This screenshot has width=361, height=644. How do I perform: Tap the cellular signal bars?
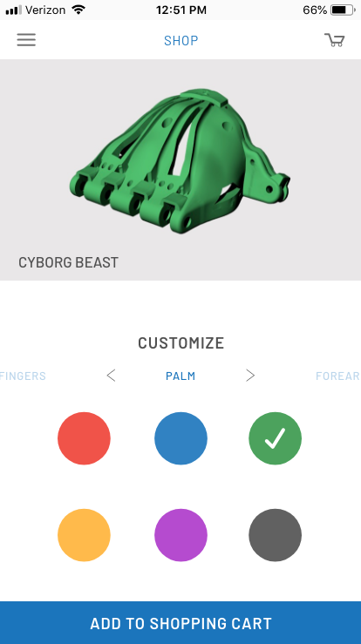point(14,10)
